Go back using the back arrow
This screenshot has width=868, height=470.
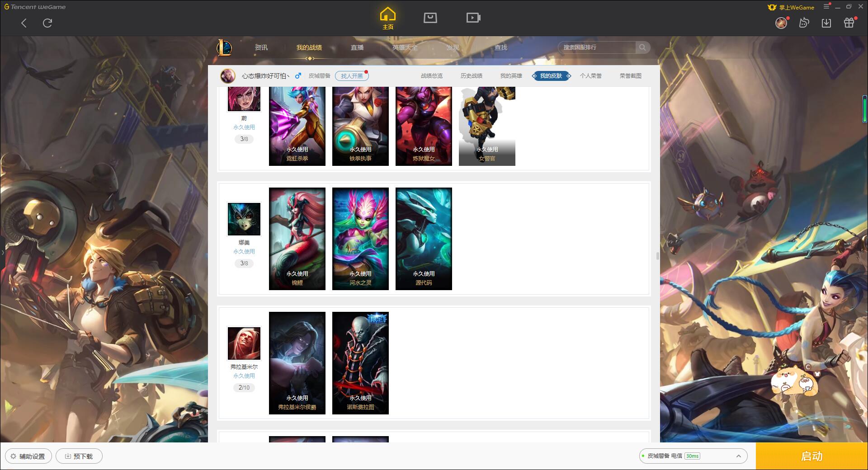click(24, 23)
